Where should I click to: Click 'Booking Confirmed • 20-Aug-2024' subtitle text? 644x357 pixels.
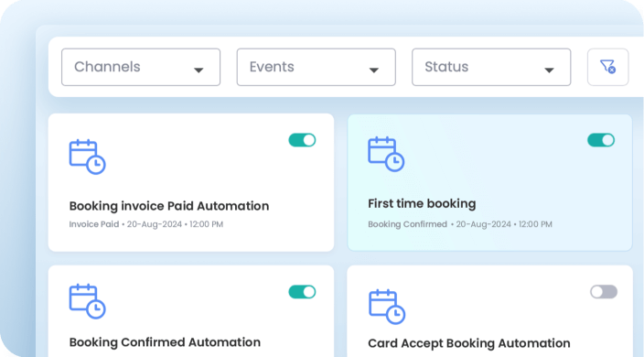pos(439,224)
